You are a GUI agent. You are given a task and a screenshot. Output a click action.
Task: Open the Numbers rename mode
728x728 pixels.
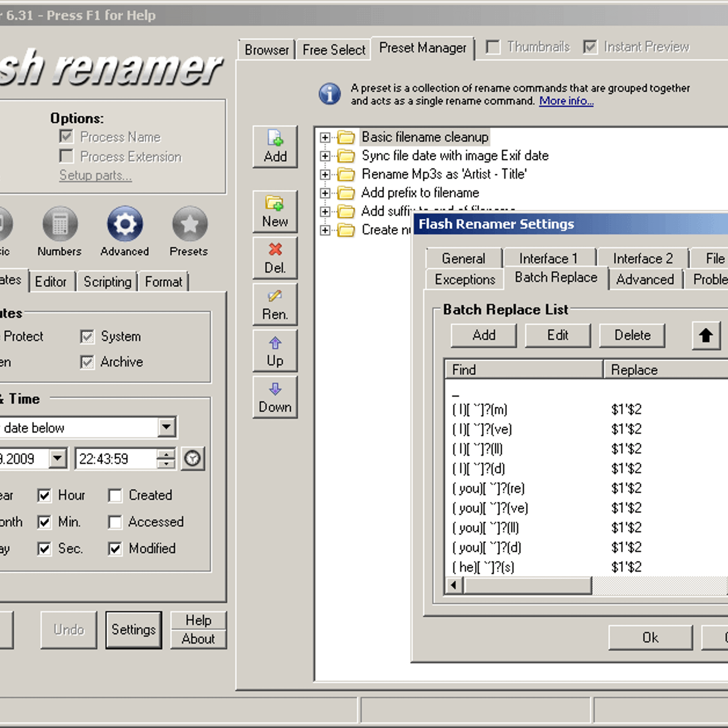[x=60, y=232]
